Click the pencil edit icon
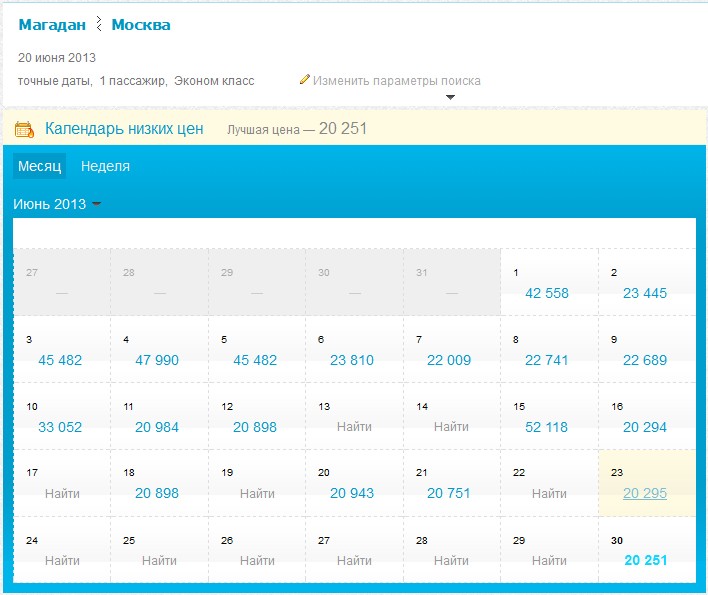This screenshot has height=595, width=708. [305, 80]
